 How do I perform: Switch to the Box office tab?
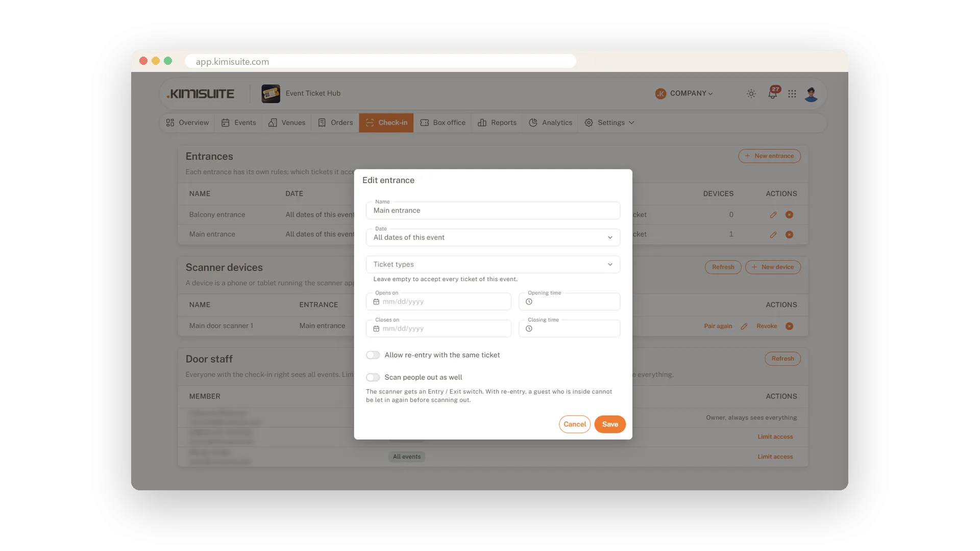(443, 123)
